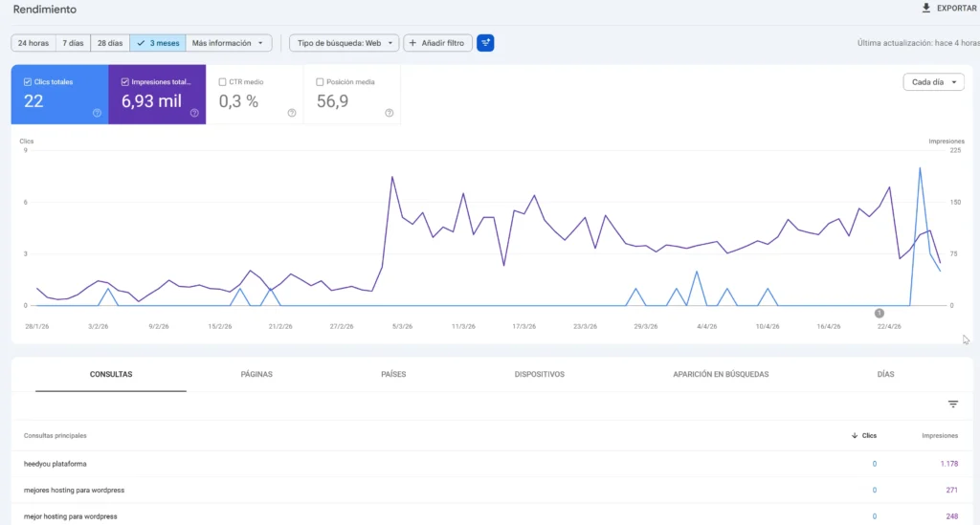The image size is (980, 525).
Task: Open the Más información dropdown
Action: tap(228, 43)
